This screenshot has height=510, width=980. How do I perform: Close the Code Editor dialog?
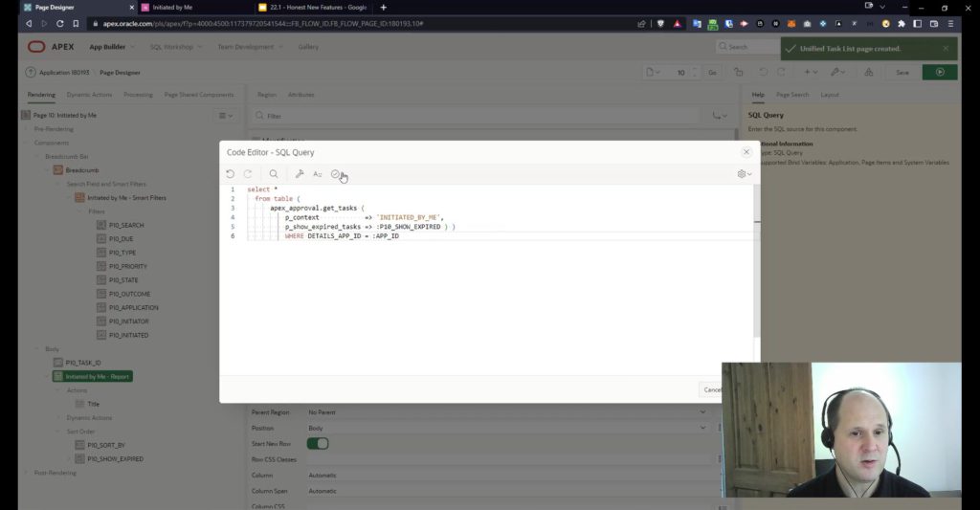[746, 152]
